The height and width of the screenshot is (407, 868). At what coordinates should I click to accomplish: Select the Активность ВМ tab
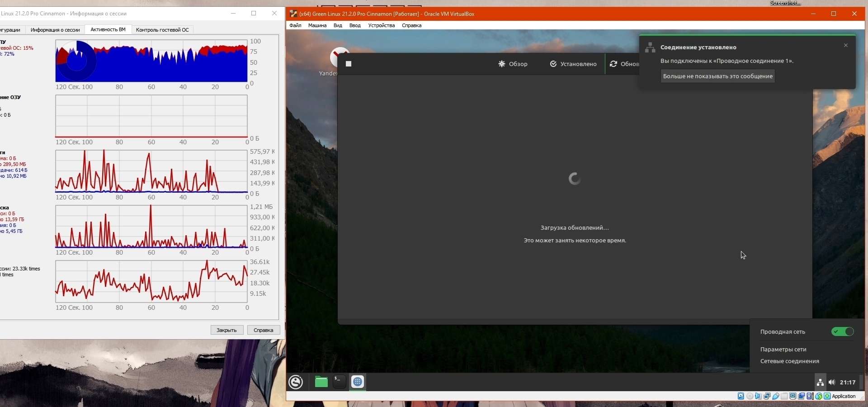(108, 29)
